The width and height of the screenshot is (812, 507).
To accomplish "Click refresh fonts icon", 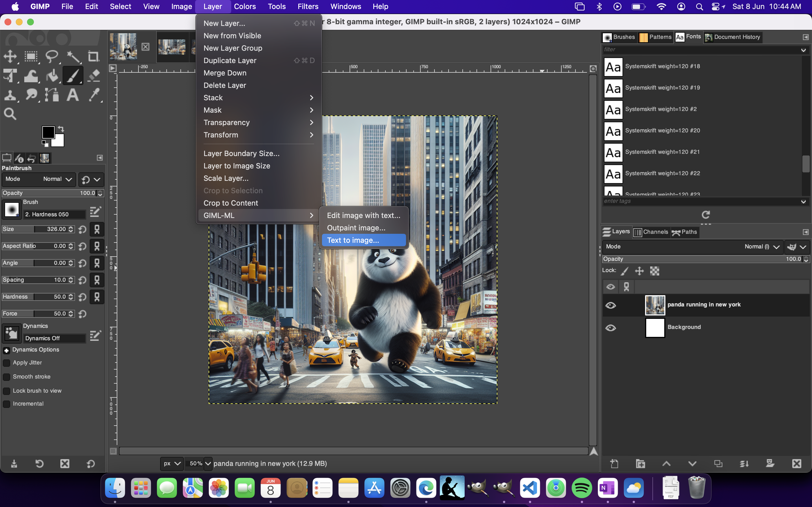I will [706, 215].
